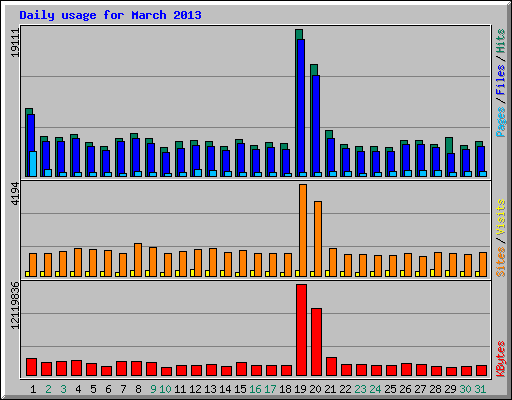Viewport: 512px width, 400px height.
Task: Click day 31 on the x-axis
Action: [x=480, y=389]
